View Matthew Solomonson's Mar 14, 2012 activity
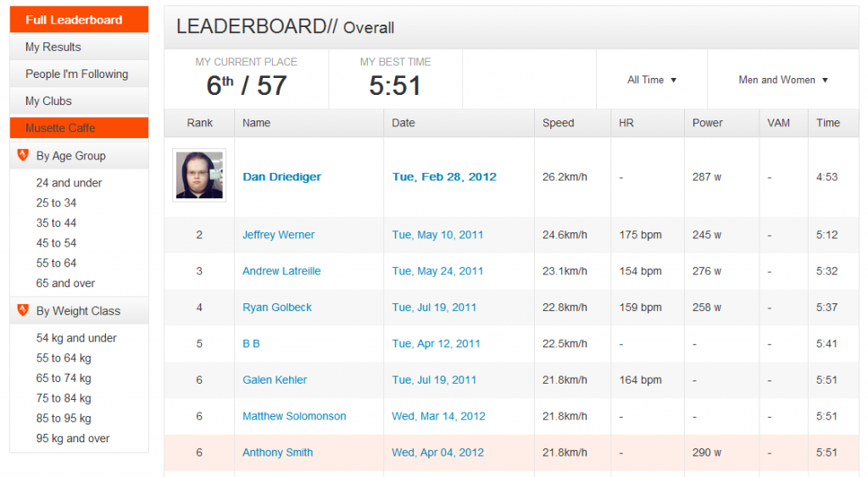Screen dimensions: 868x477 pyautogui.click(x=438, y=416)
